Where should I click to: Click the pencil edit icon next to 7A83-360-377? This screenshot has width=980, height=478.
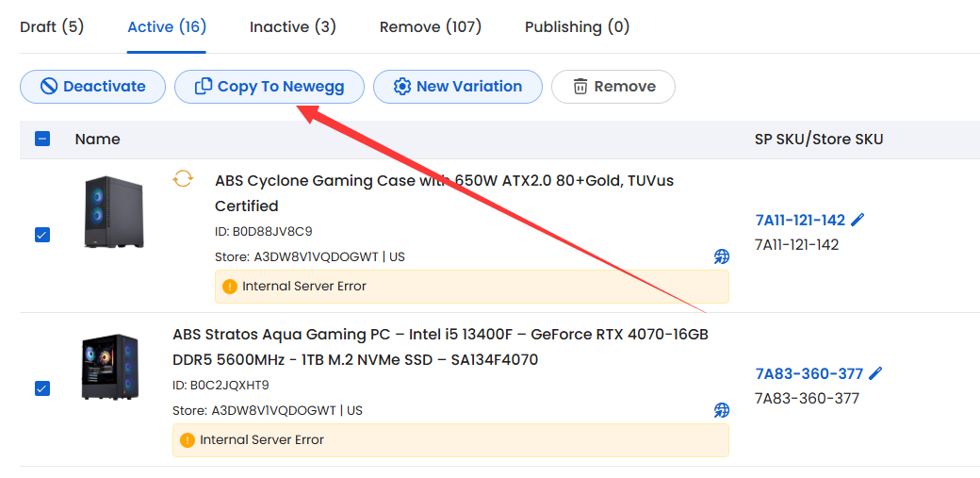(x=875, y=373)
